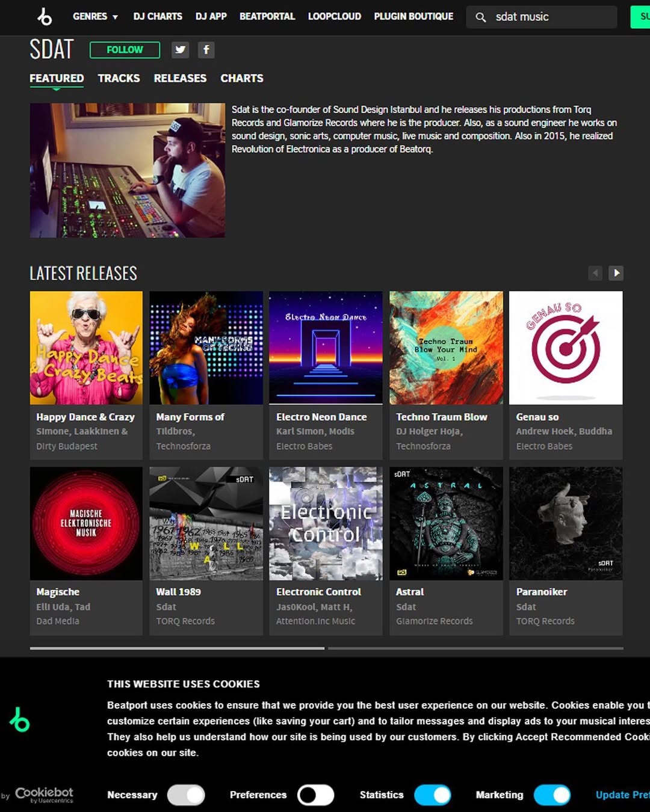Follow the artist SDAT
This screenshot has height=812, width=650.
pyautogui.click(x=125, y=50)
